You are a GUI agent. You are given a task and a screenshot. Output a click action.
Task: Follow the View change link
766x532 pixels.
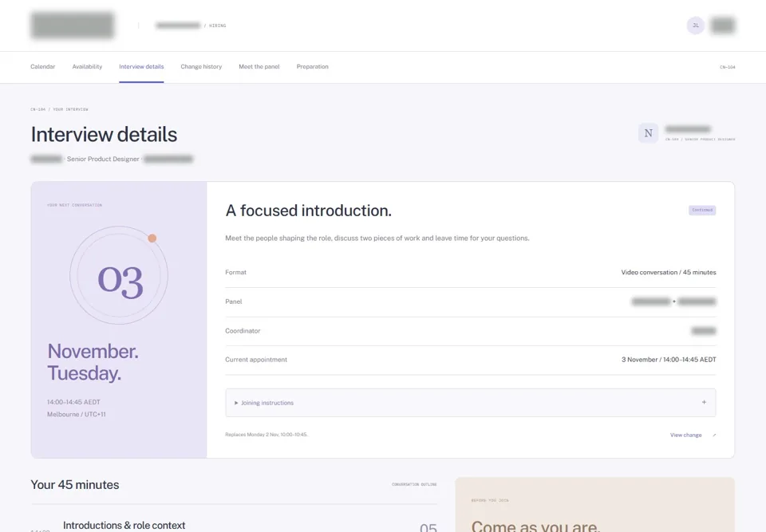(x=686, y=435)
